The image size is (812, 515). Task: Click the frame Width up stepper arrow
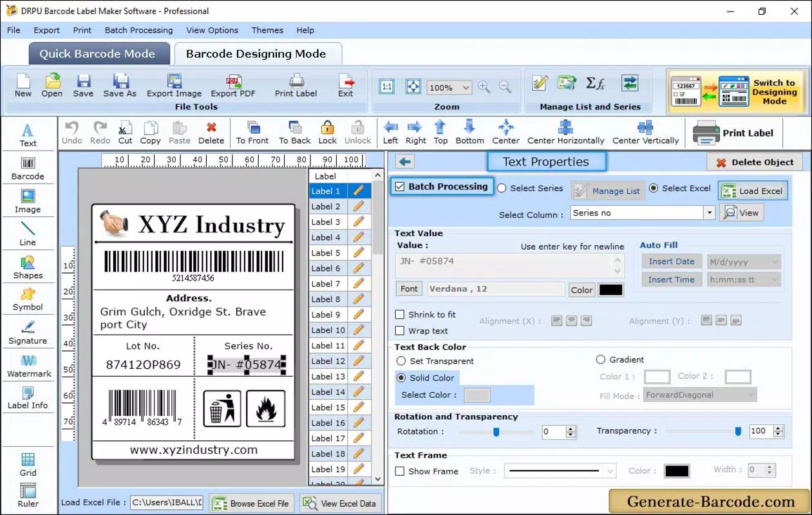click(770, 467)
